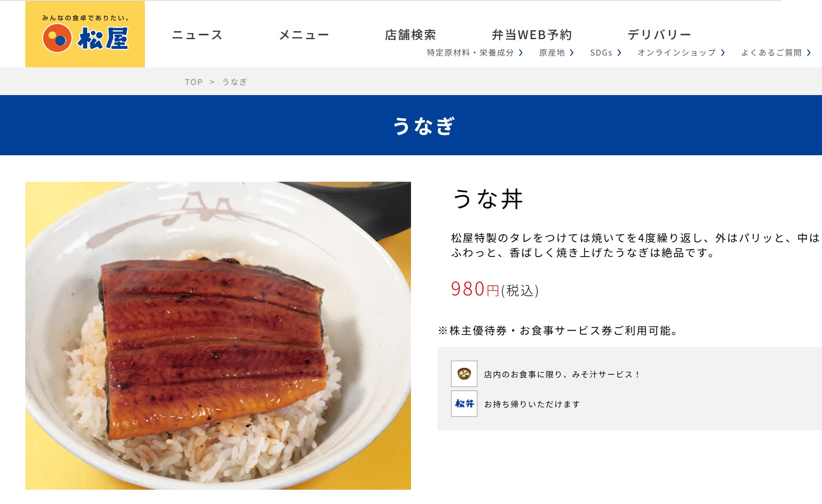Click chevron arrow beside 原産地
The image size is (822, 504).
pyautogui.click(x=572, y=53)
